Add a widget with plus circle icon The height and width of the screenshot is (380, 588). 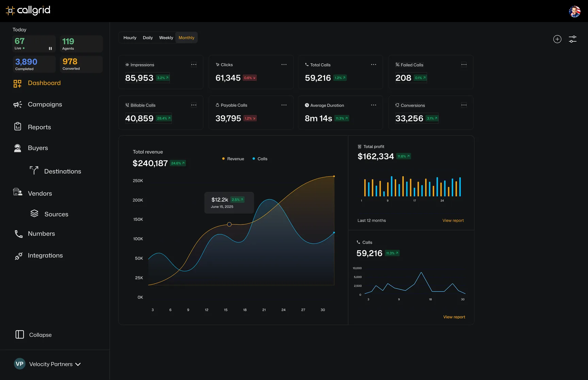(557, 39)
